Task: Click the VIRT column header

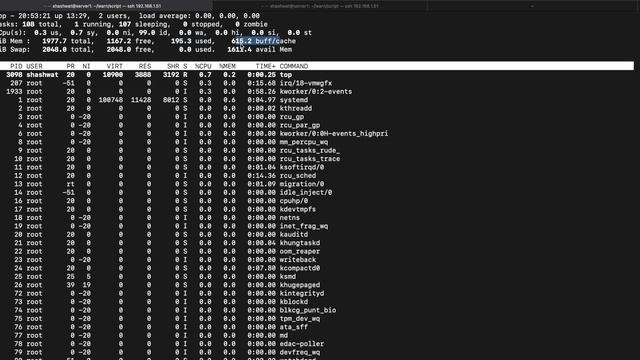Action: 115,66
